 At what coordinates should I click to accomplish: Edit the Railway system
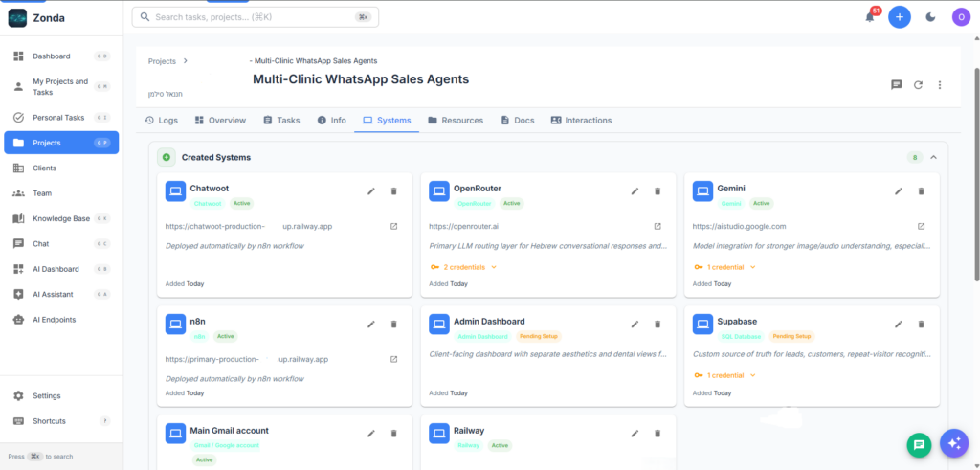(635, 433)
